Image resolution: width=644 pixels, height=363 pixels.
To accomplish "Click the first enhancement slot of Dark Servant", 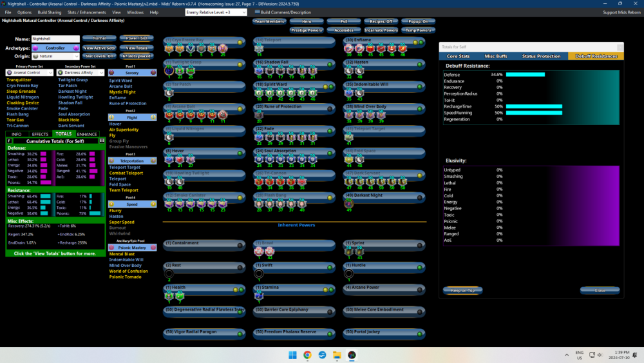I will [x=348, y=182].
